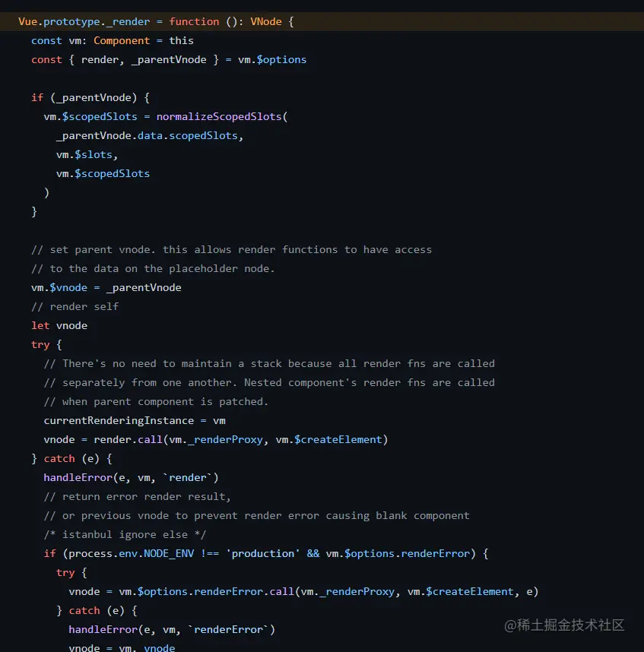644x652 pixels.
Task: Click 'handleError(e, vm, `renderError`)' line
Action: point(172,629)
